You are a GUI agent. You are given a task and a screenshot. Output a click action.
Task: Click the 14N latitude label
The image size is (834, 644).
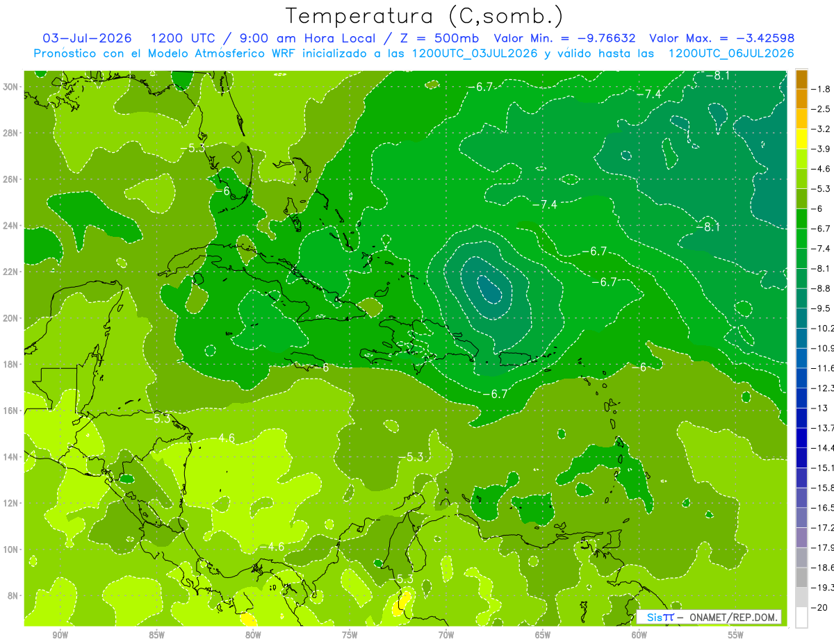click(x=11, y=456)
